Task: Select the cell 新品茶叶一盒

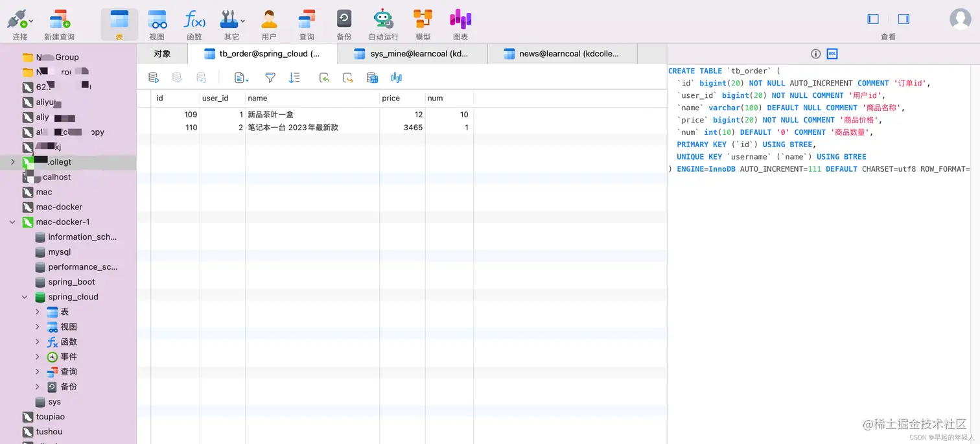Action: pos(312,115)
